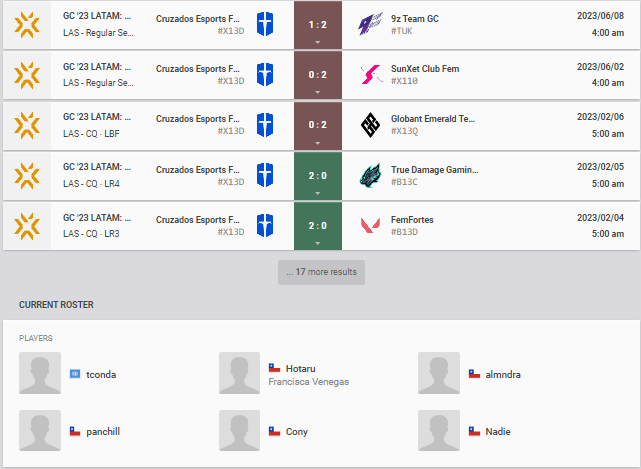Expand the 2:0 score against True Damage Gaming

coord(318,176)
